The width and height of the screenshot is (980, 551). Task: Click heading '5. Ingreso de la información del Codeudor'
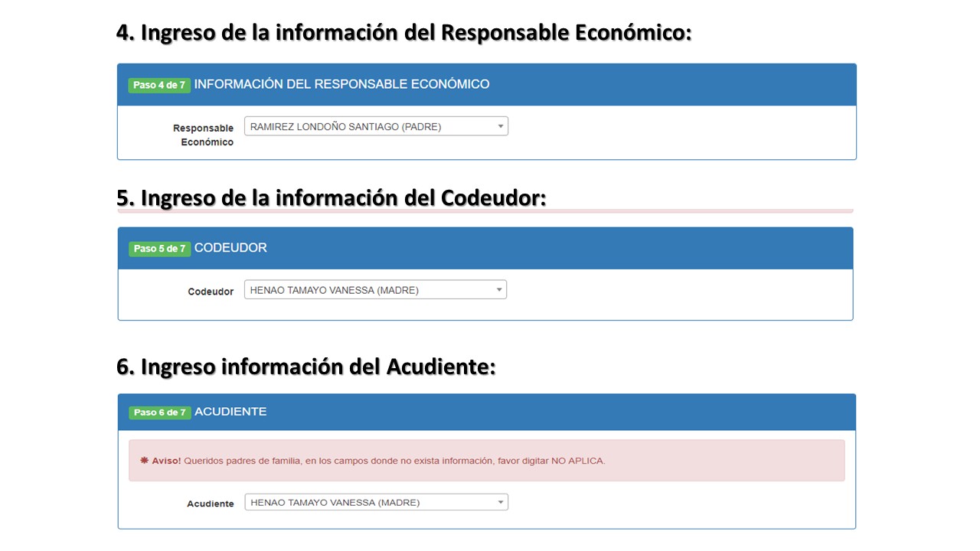[331, 197]
